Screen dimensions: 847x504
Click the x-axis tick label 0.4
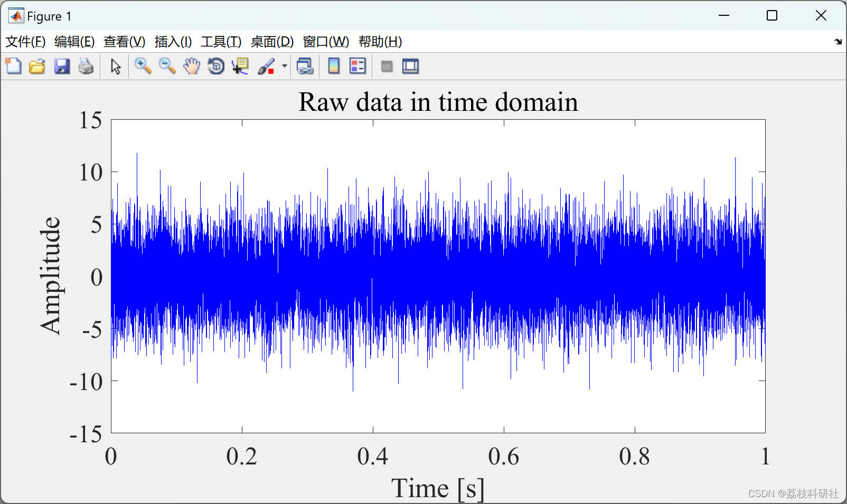tap(373, 457)
